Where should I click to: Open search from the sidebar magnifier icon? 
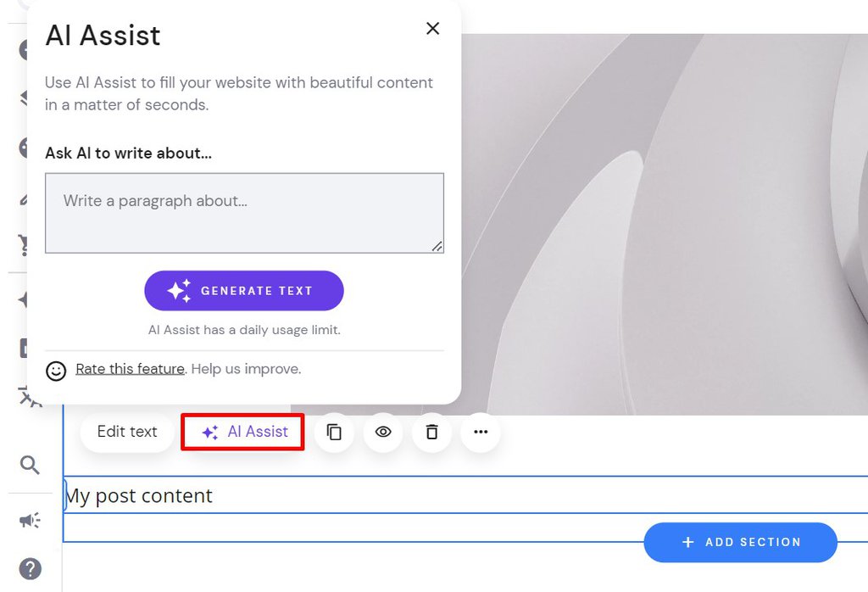30,465
